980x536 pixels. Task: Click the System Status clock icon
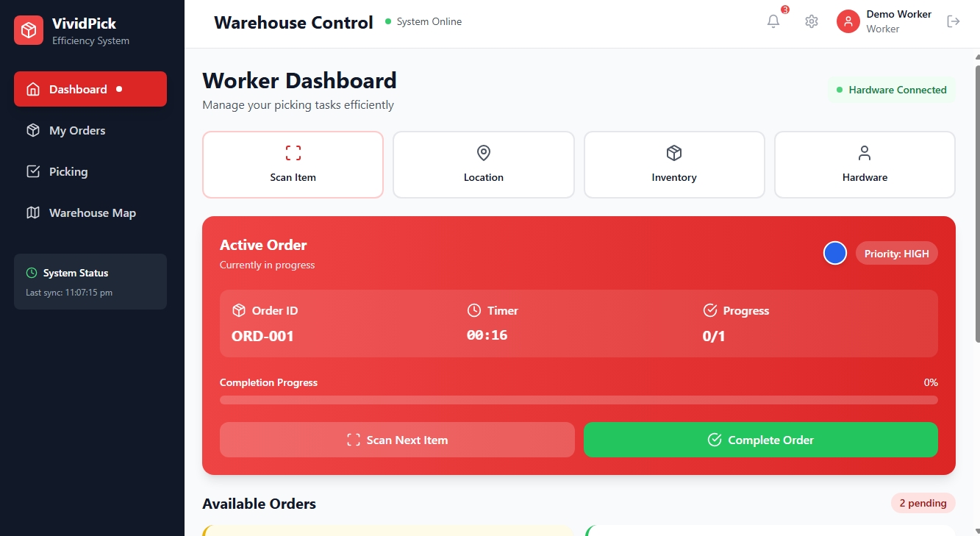(32, 273)
